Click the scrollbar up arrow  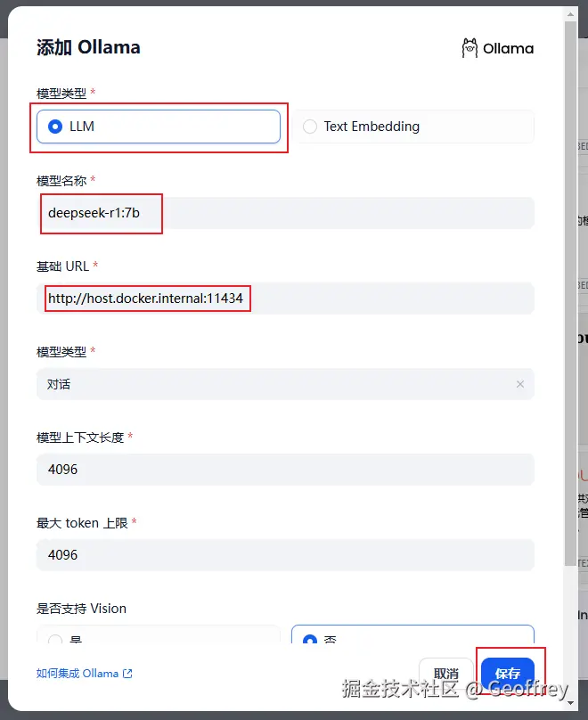(x=571, y=12)
